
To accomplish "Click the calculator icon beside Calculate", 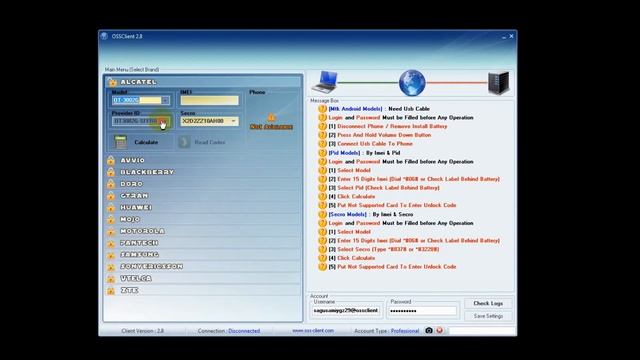I will coord(120,142).
